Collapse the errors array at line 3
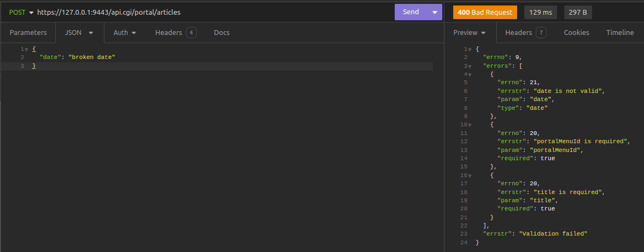644x252 pixels. point(469,66)
